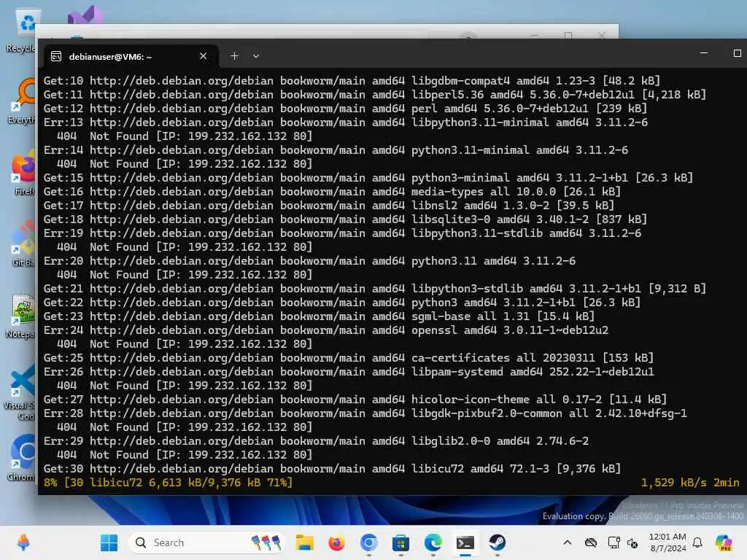Open Copilot preview icon
The image size is (747, 560).
click(x=724, y=542)
